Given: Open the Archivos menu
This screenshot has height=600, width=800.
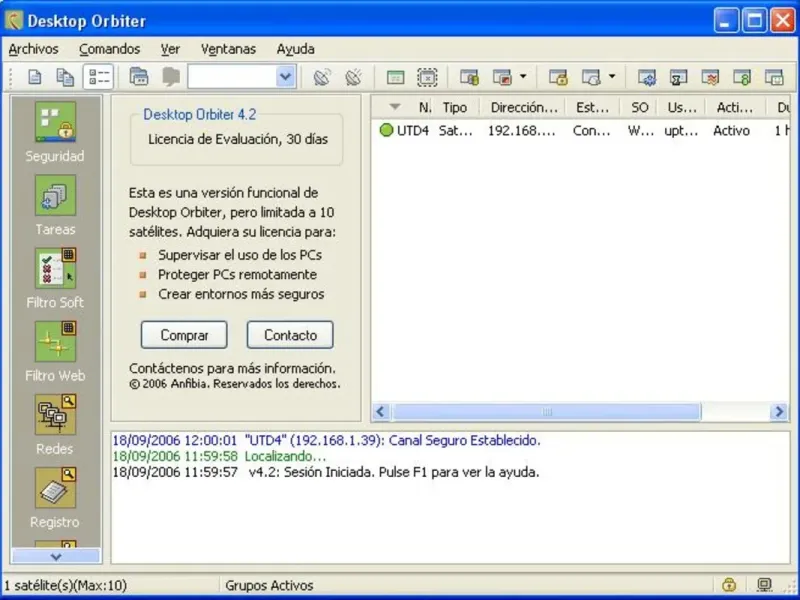Looking at the screenshot, I should click(x=34, y=49).
